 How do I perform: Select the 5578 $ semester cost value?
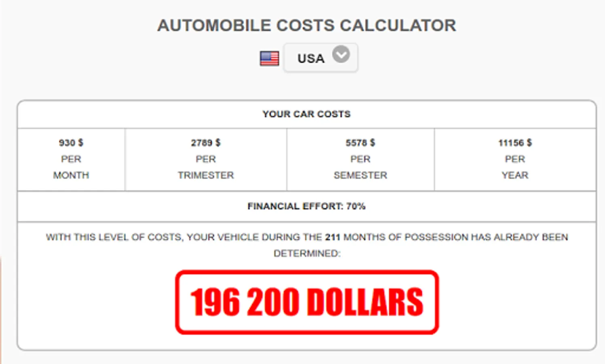(360, 143)
